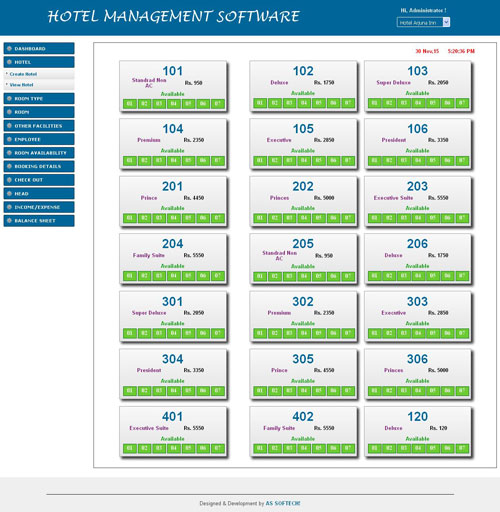Click room number 302 card title
Image resolution: width=500 pixels, height=512 pixels.
(303, 302)
